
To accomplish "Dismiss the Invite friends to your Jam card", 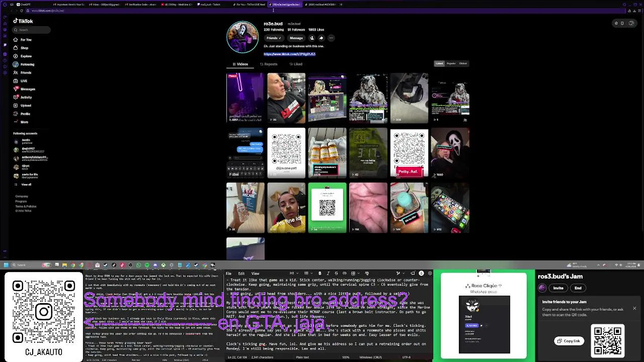I will (634, 308).
